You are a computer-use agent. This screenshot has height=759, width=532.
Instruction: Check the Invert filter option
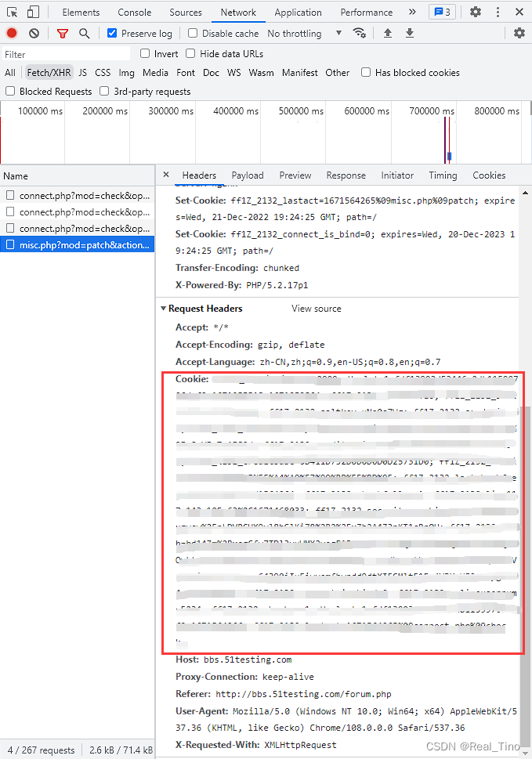click(145, 53)
